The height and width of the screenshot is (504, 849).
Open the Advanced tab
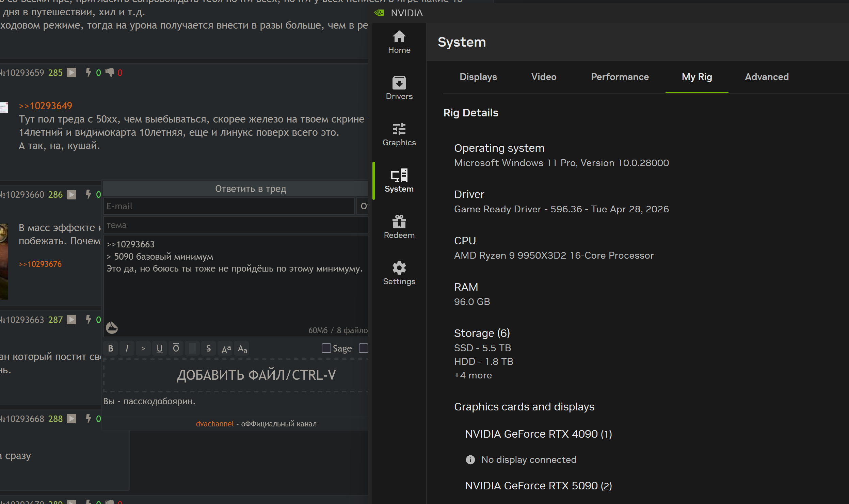[x=767, y=77]
